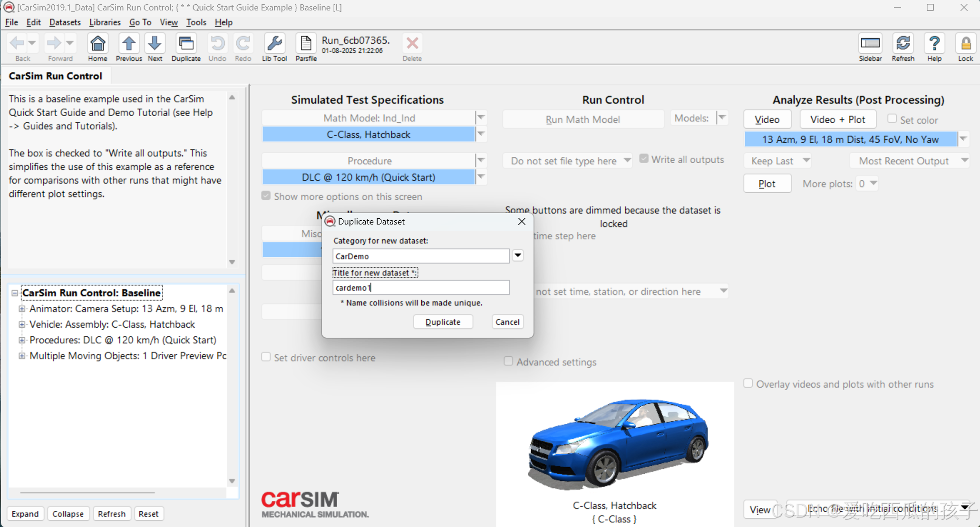Cancel the Duplicate Dataset dialog

[x=507, y=322]
